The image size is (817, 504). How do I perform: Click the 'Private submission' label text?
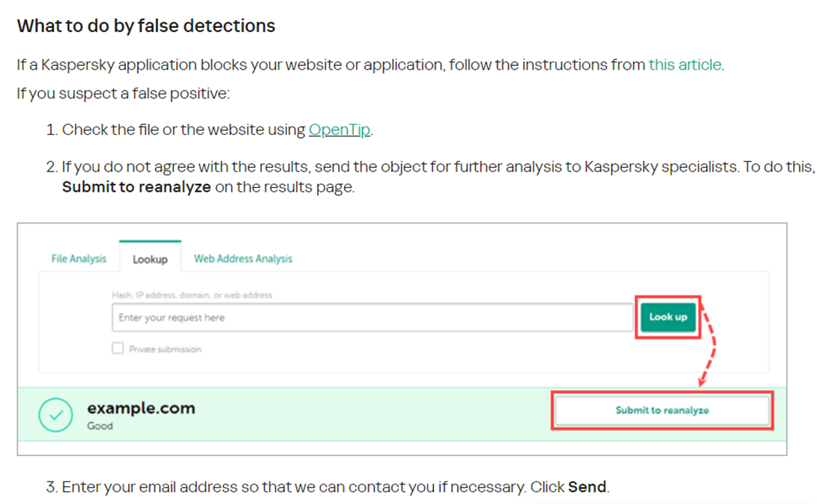coord(165,349)
